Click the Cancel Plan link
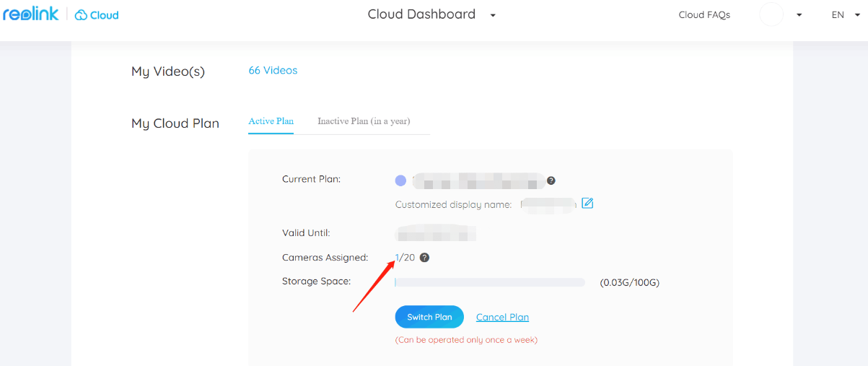Screen dimensions: 868x366 tap(502, 318)
